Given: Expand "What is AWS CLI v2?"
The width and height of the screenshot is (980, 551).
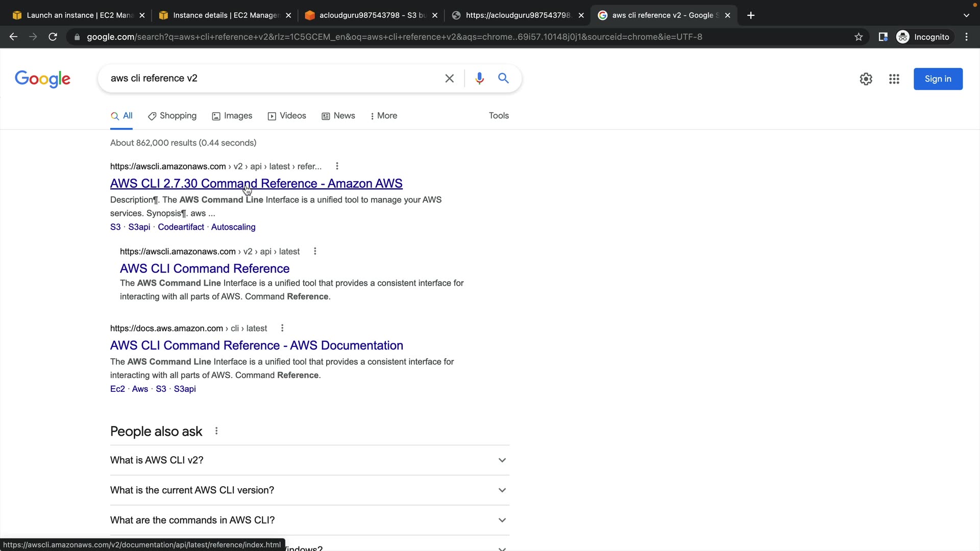Looking at the screenshot, I should point(309,460).
